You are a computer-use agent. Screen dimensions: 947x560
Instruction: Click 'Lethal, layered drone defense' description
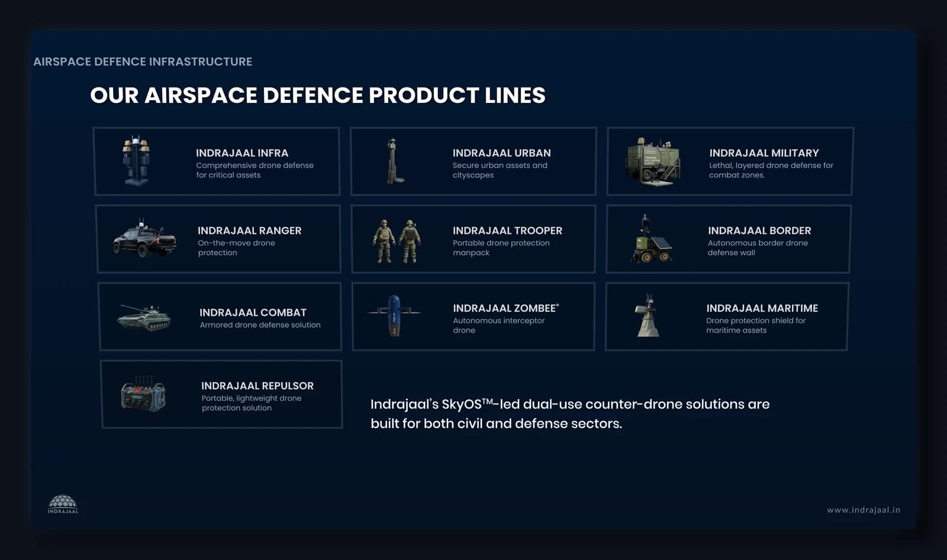[x=771, y=170]
